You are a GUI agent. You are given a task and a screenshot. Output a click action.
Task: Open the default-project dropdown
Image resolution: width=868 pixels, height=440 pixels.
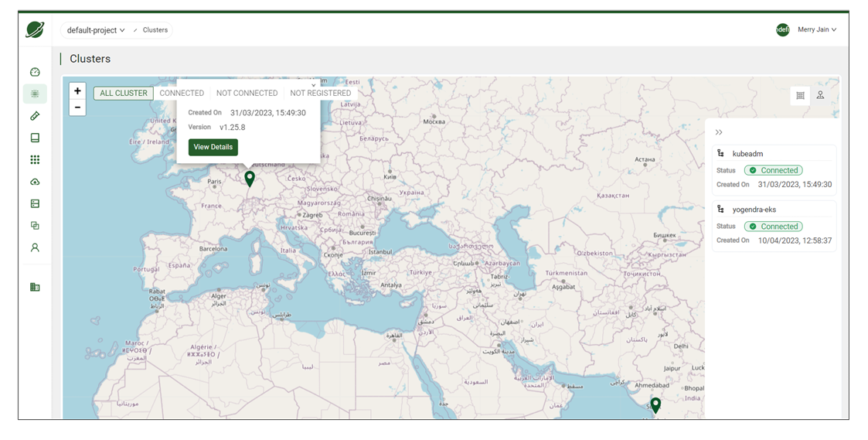[x=96, y=30]
